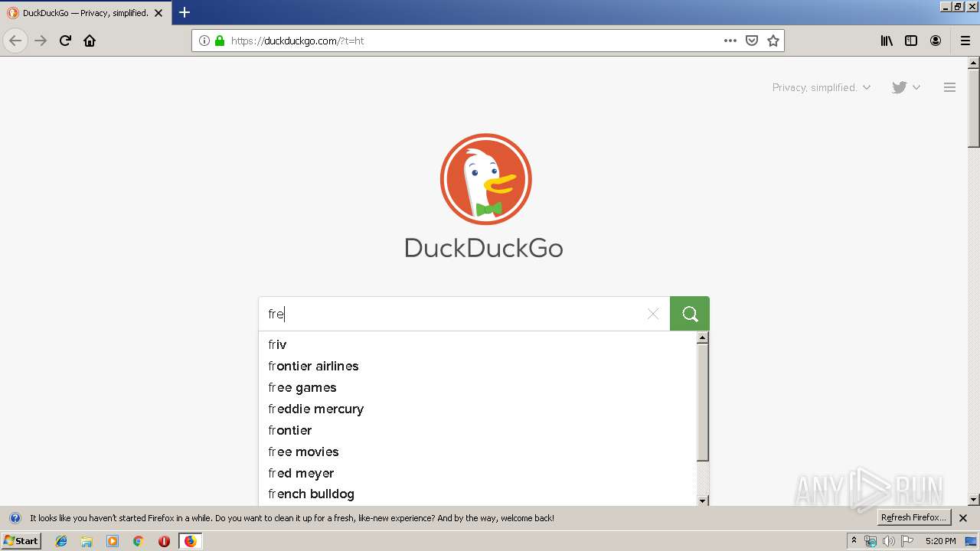Click the DuckDuckGo duck logo

485,179
